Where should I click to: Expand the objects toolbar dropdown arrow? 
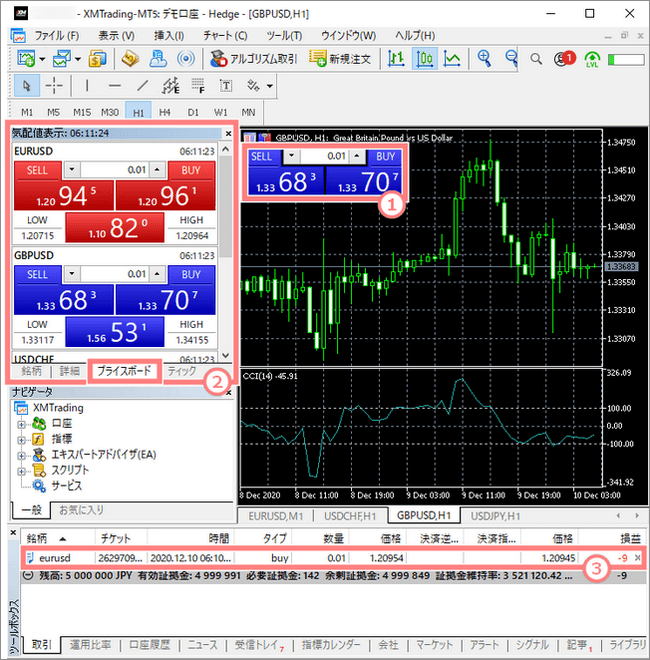pos(269,86)
